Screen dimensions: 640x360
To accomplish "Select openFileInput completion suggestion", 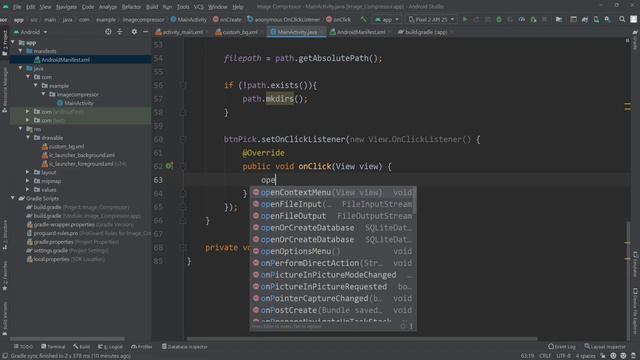I will (333, 204).
